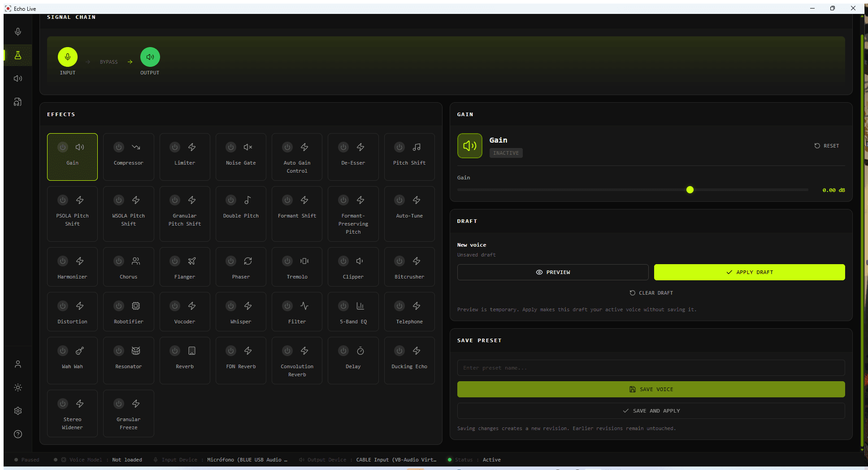Screen dimensions: 868x470
Task: Select the Compressor effect card
Action: (129, 157)
